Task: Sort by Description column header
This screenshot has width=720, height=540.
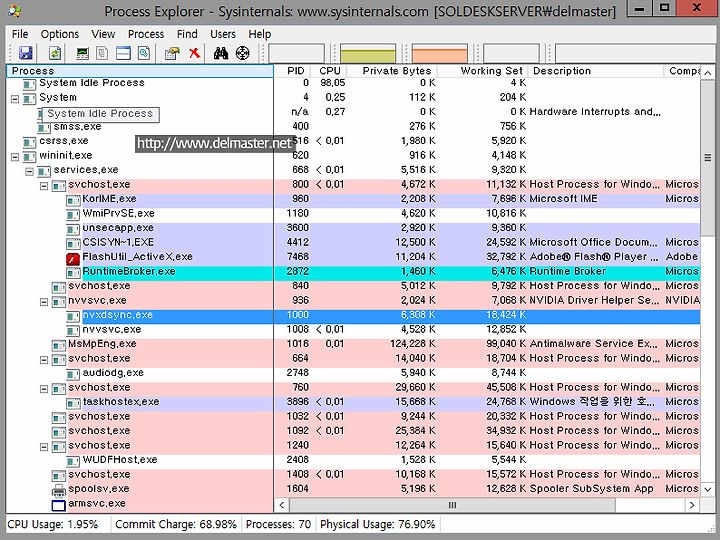Action: click(596, 71)
